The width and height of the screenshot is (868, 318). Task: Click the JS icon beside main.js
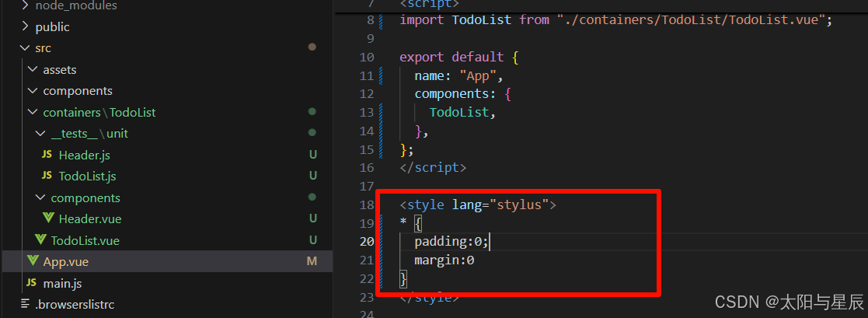[x=32, y=283]
